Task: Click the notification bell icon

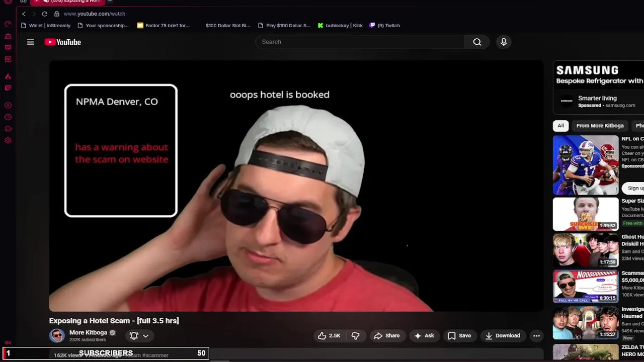Action: point(134,336)
